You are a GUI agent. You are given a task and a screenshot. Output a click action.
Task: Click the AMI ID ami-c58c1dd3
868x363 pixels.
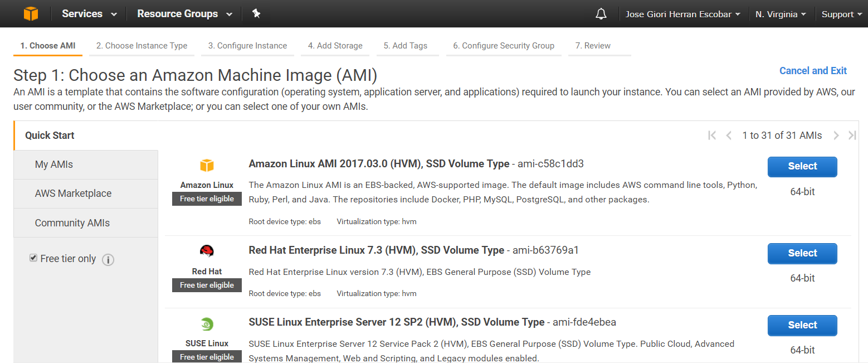tap(550, 164)
